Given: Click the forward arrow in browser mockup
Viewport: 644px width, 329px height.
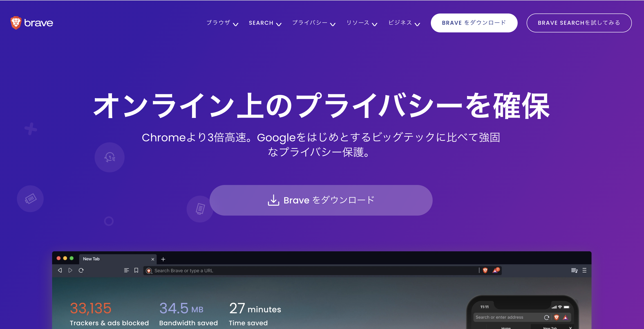Looking at the screenshot, I should [70, 270].
